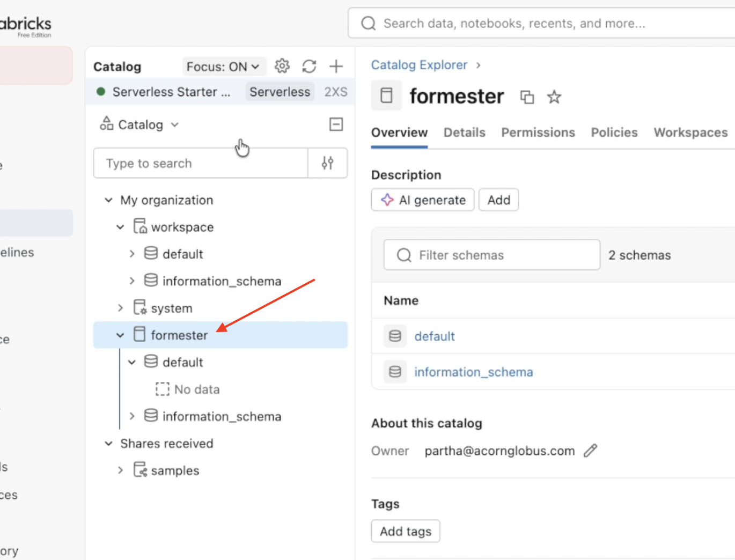Click the 2 schemas count label

pos(640,255)
